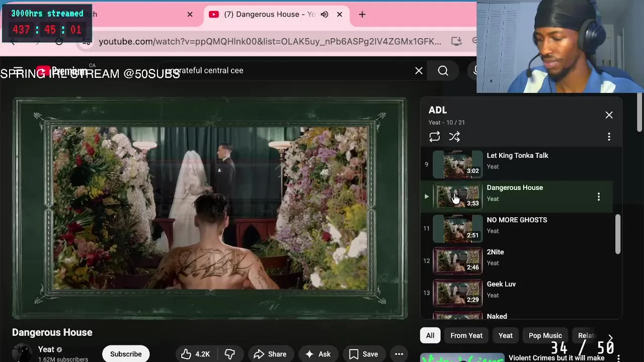Screen dimensions: 644x362
Task: Close the first browser tab
Action: [x=190, y=14]
